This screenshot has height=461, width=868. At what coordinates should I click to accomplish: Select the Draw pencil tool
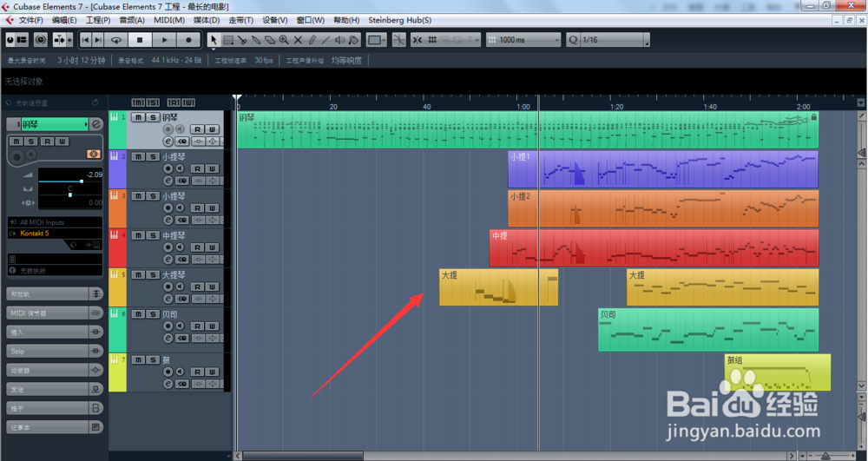point(312,40)
